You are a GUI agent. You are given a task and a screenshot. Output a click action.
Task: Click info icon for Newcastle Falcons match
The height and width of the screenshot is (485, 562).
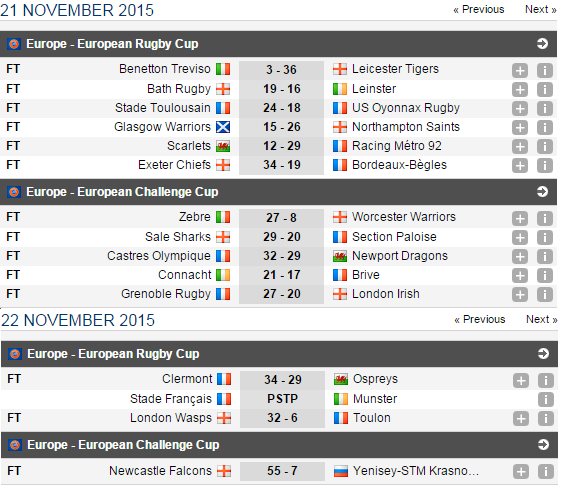pos(546,471)
